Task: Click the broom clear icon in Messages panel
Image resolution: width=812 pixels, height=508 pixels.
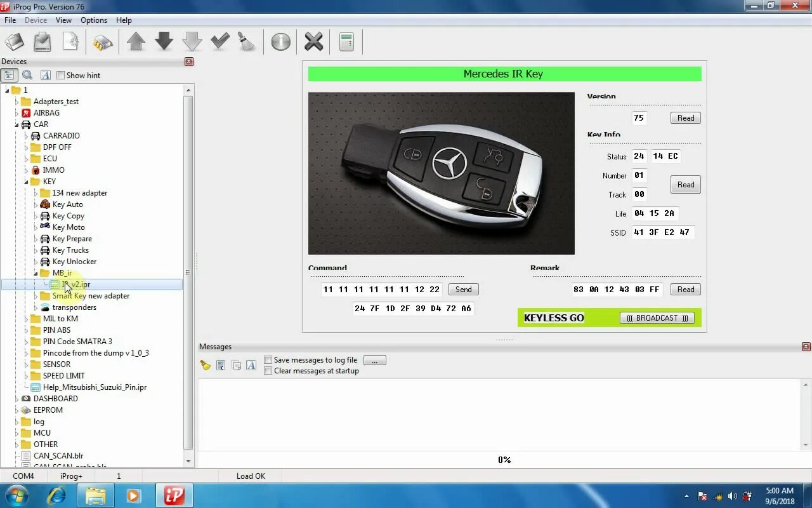Action: point(206,365)
